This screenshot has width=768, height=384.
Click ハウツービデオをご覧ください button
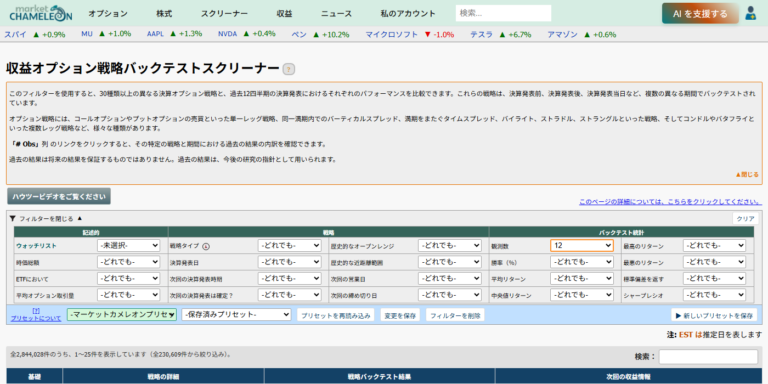point(59,196)
